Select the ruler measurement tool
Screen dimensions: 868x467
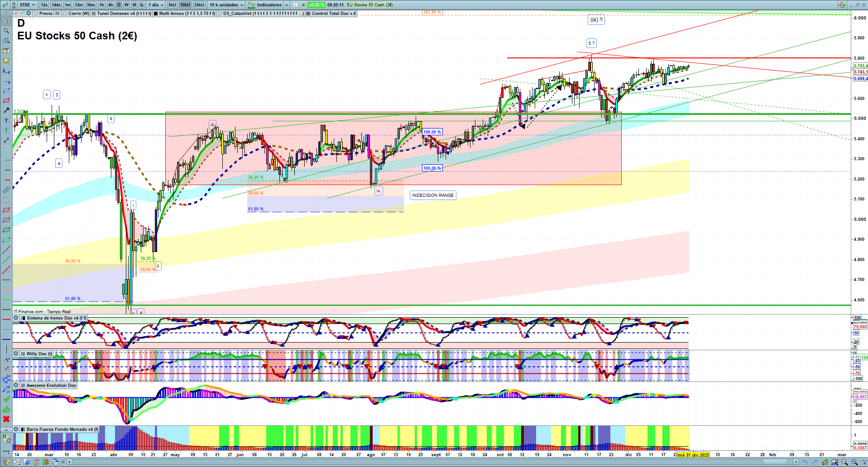6,191
